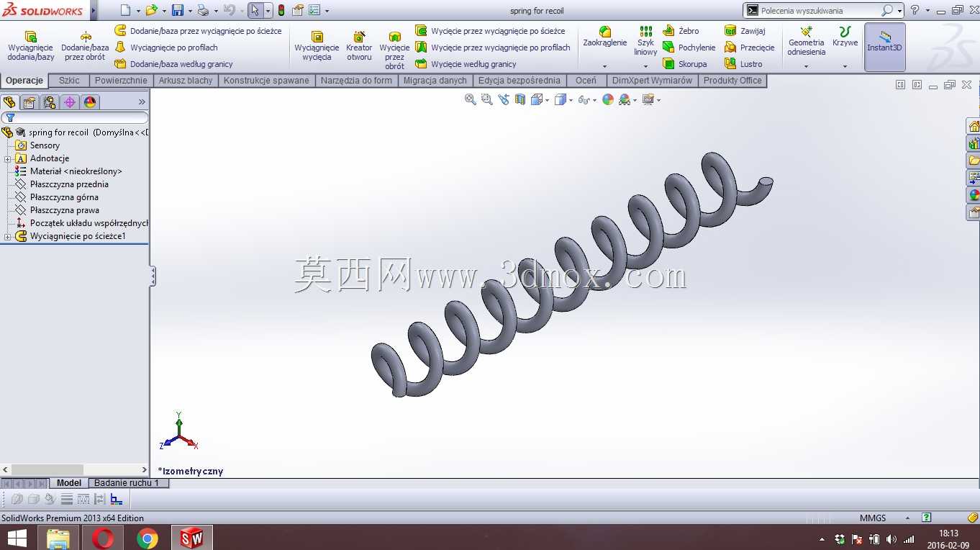The width and height of the screenshot is (980, 550).
Task: Click the Rebuild traffic light icon
Action: pos(281,10)
